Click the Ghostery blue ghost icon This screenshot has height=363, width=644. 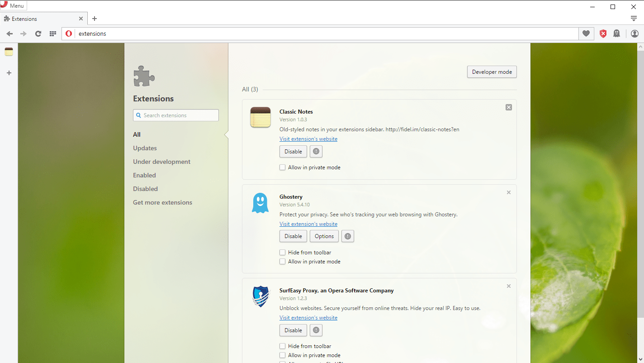[260, 202]
